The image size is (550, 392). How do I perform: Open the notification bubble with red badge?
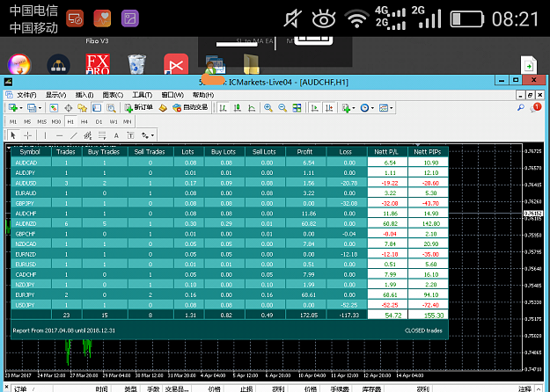coord(536,107)
